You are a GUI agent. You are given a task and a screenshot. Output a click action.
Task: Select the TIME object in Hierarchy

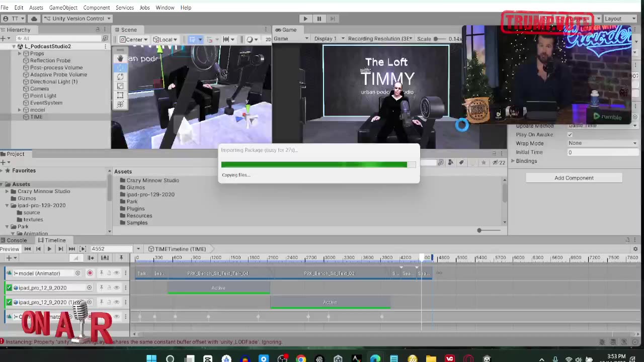[x=36, y=117]
